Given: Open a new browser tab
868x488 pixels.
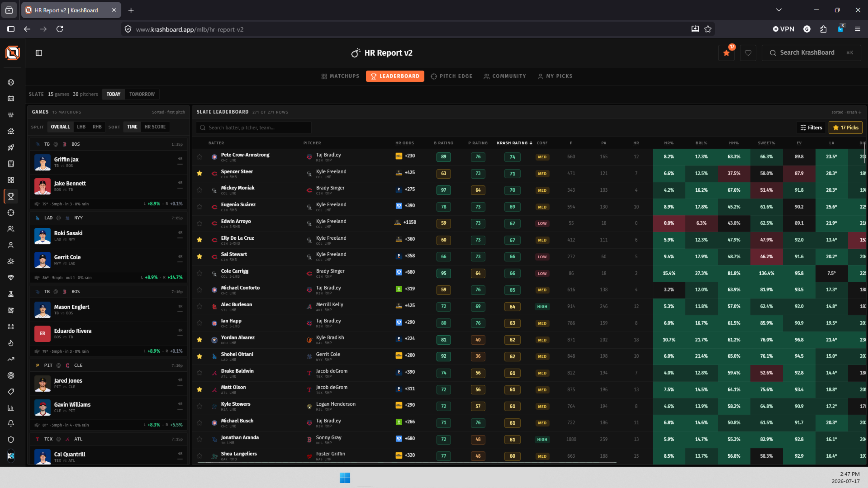Looking at the screenshot, I should click(131, 10).
